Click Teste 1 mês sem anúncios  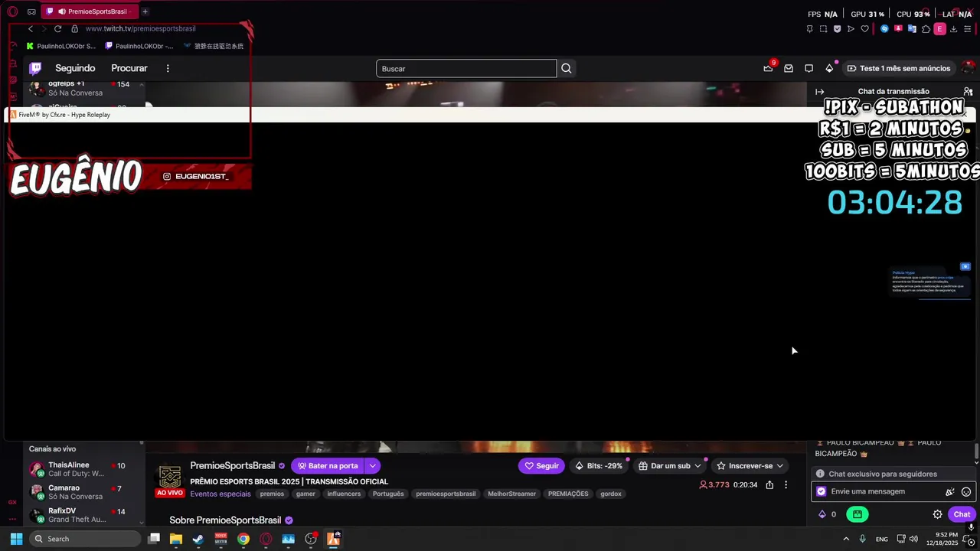point(899,68)
